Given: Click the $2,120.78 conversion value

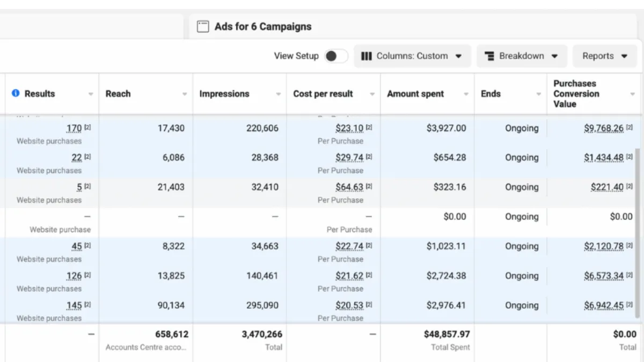Looking at the screenshot, I should pyautogui.click(x=604, y=246).
